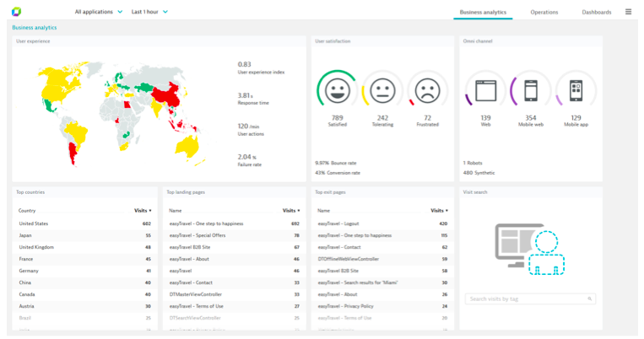Click the 1 Robots entry
Viewport: 644px width, 339px height.
coord(473,163)
